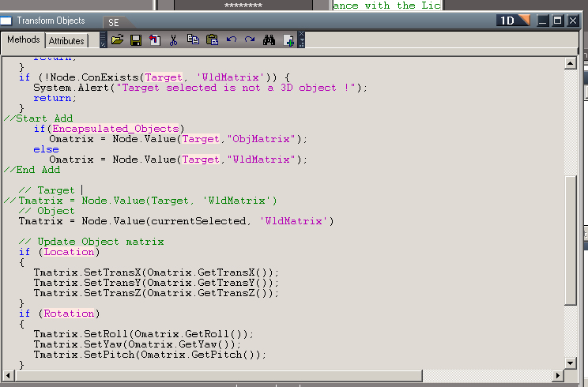Click the horizontal scrollbar left arrow

point(8,375)
